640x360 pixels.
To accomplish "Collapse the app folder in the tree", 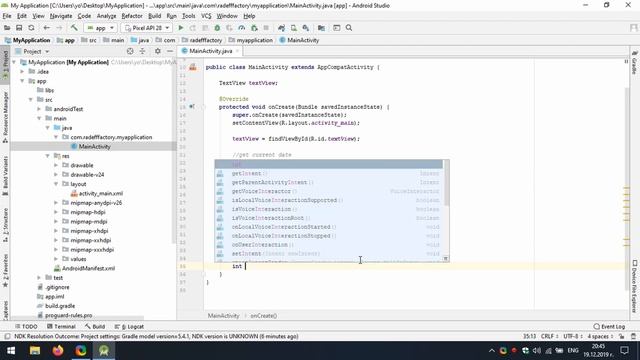I will (22, 81).
